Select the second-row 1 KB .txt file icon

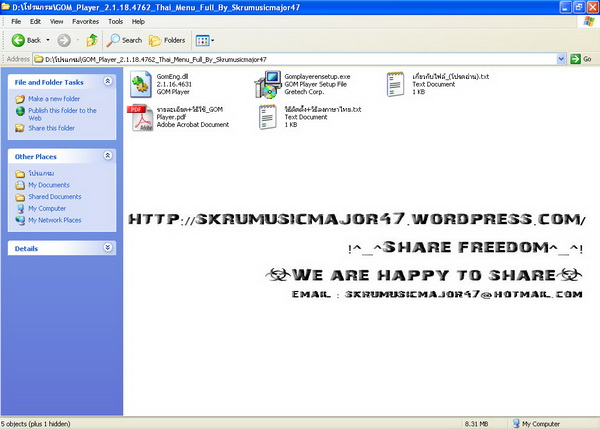[x=267, y=117]
